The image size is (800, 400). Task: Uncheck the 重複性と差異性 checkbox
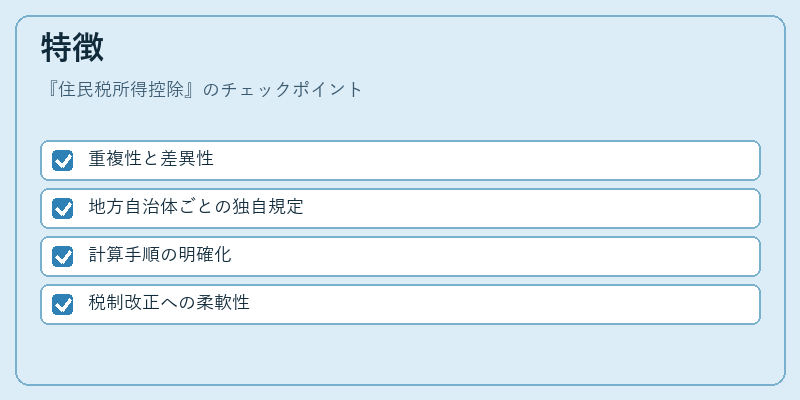[62, 161]
